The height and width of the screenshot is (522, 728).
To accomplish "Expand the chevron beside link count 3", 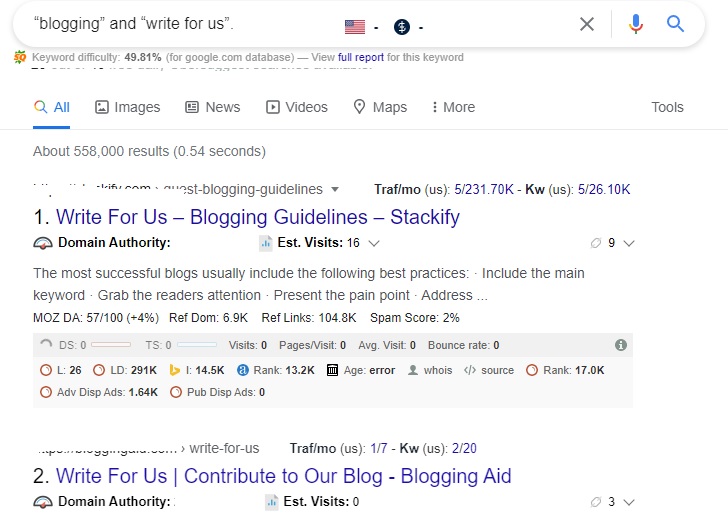I will [x=629, y=502].
